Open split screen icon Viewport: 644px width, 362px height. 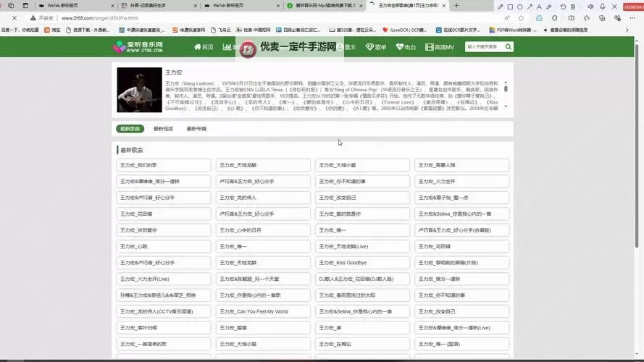571,18
